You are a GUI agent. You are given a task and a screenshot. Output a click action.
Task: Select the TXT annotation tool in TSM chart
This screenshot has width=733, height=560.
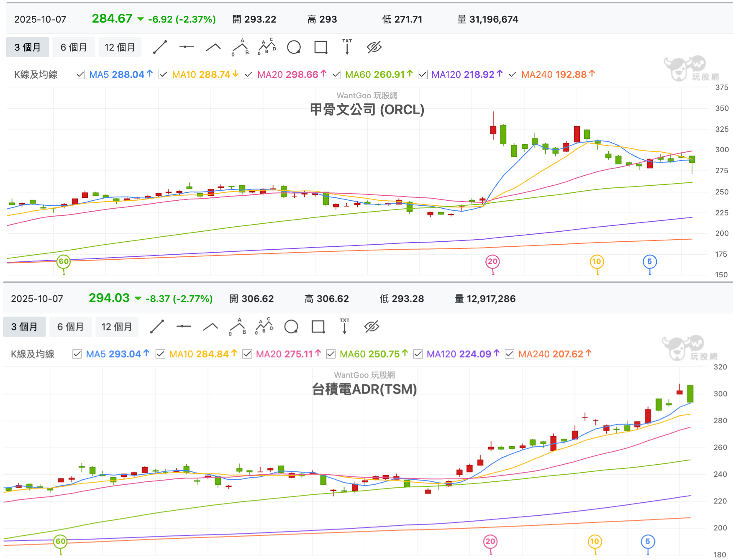(345, 326)
